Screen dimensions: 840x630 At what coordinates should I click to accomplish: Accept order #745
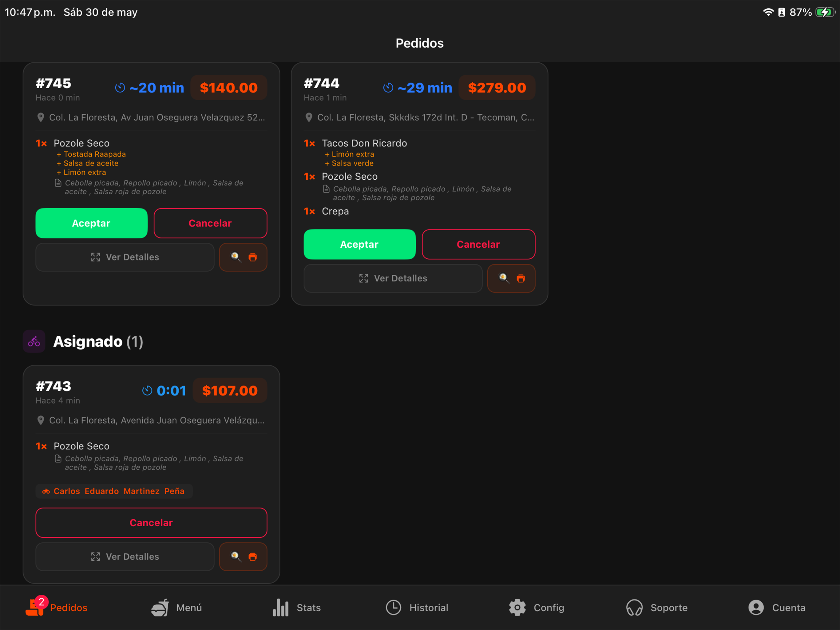pyautogui.click(x=92, y=223)
